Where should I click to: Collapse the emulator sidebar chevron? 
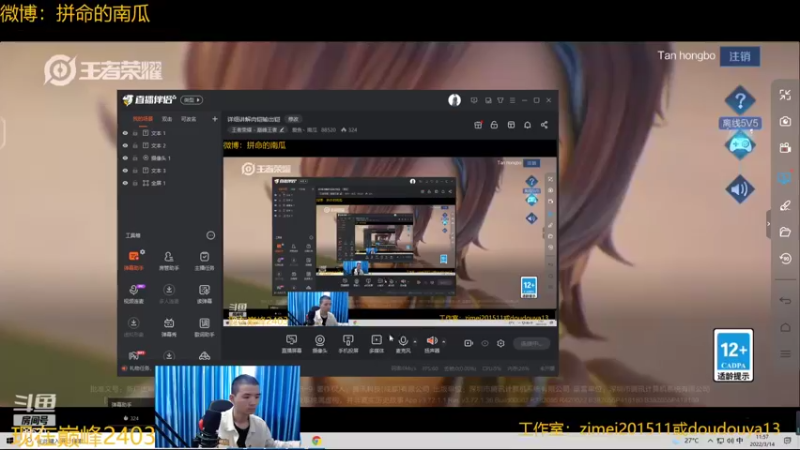pyautogui.click(x=768, y=223)
